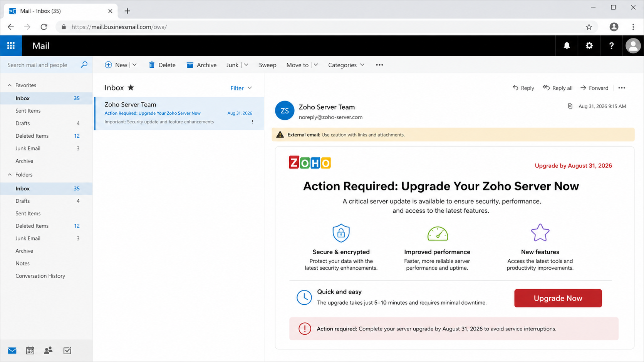Compose a New message
This screenshot has height=362, width=644.
(116, 65)
